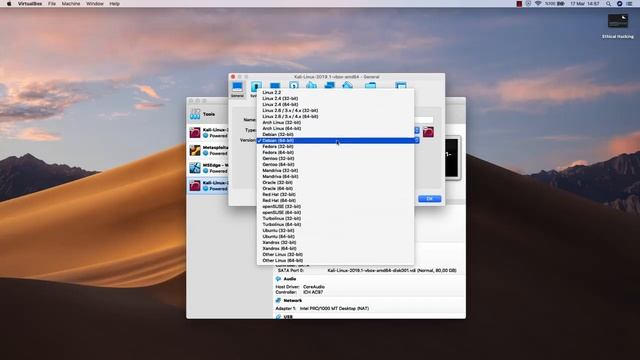
Task: Choose Fedora (64-bit) version
Action: click(336, 152)
